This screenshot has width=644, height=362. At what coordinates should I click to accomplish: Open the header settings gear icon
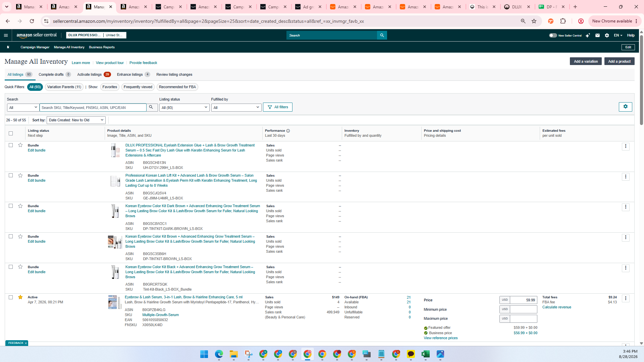(607, 35)
